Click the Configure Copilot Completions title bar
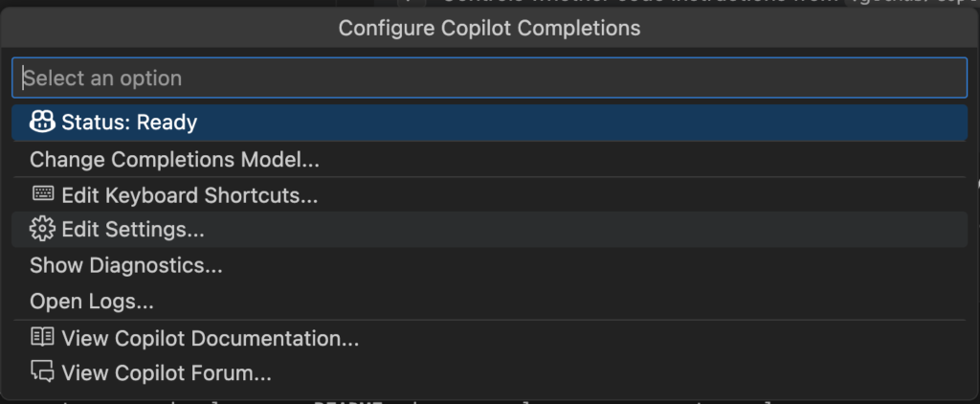This screenshot has width=980, height=404. point(489,28)
